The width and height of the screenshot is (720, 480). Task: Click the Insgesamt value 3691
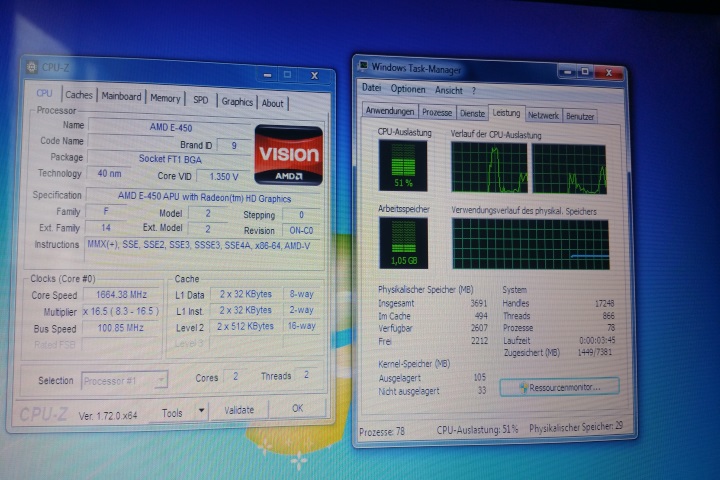478,303
